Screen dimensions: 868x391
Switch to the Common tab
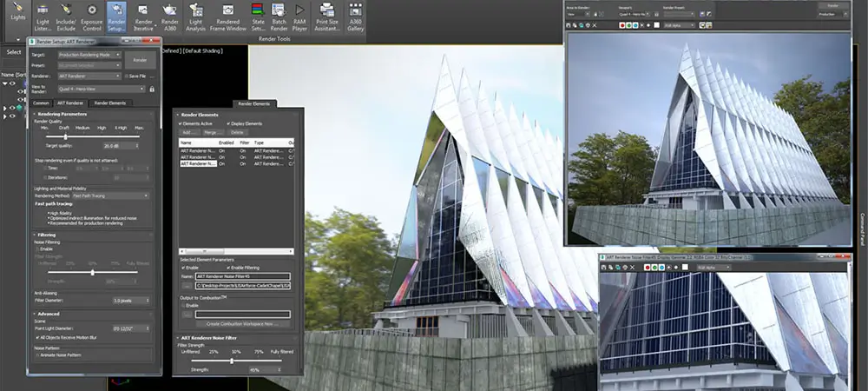(x=41, y=103)
